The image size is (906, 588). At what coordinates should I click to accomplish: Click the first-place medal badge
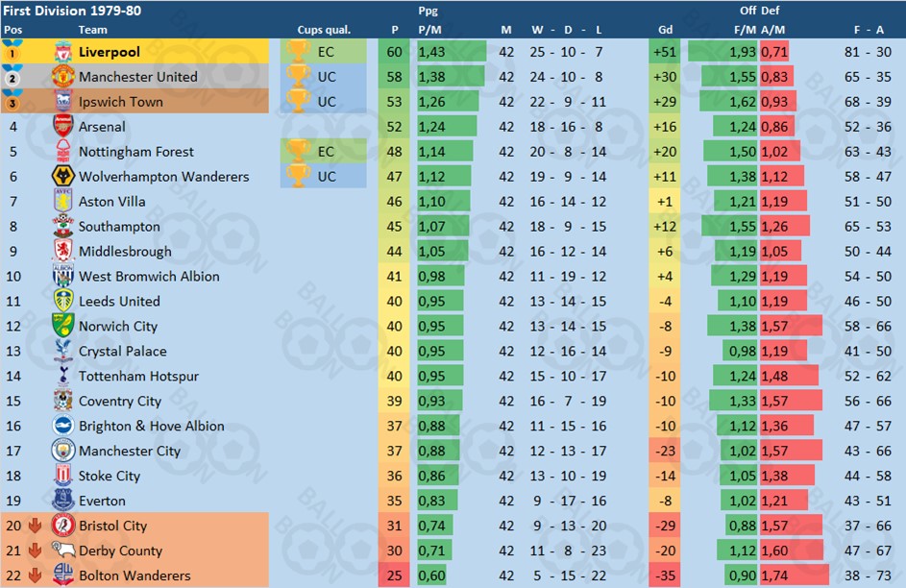pyautogui.click(x=12, y=51)
